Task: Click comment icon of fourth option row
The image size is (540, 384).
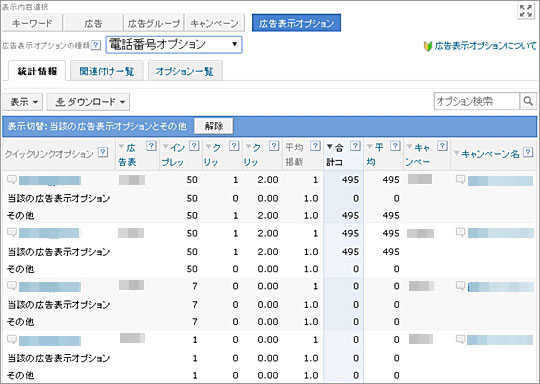Action: coord(12,339)
